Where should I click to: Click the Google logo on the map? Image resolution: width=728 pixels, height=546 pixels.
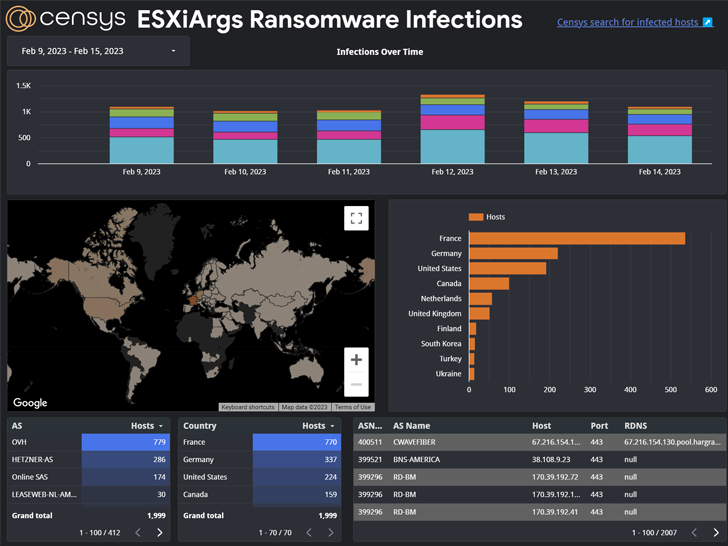coord(30,403)
